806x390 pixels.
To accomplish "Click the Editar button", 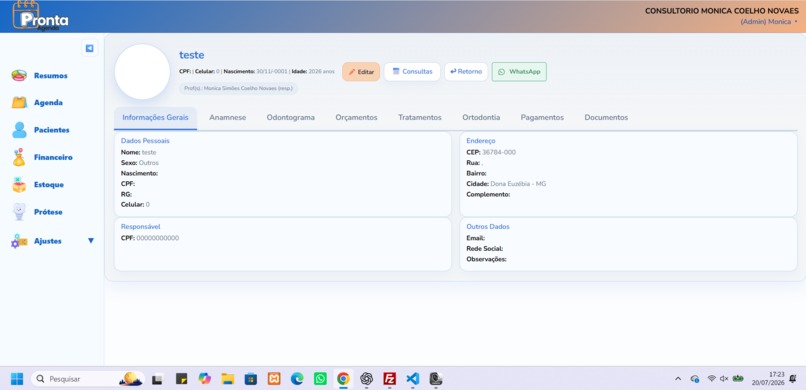I will pyautogui.click(x=361, y=72).
